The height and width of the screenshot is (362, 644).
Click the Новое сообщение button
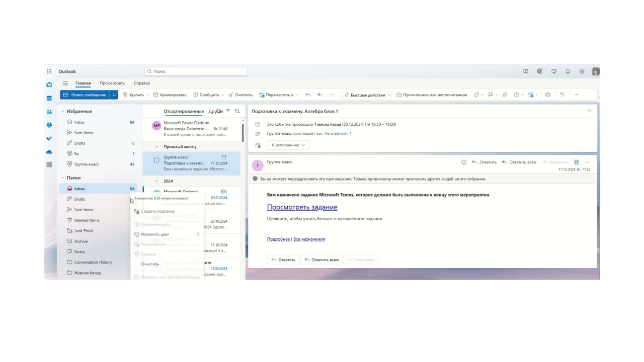pyautogui.click(x=85, y=95)
